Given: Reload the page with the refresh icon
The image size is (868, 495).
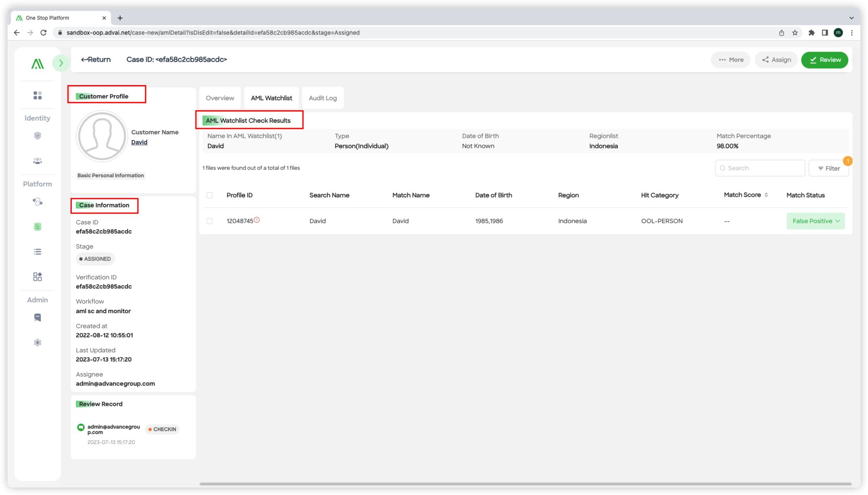Looking at the screenshot, I should [43, 33].
